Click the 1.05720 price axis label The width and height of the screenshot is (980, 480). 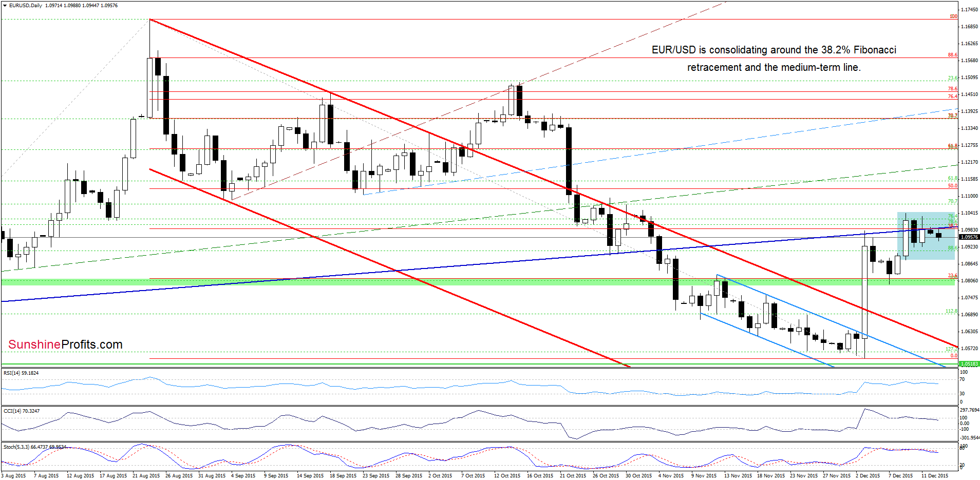[x=969, y=349]
